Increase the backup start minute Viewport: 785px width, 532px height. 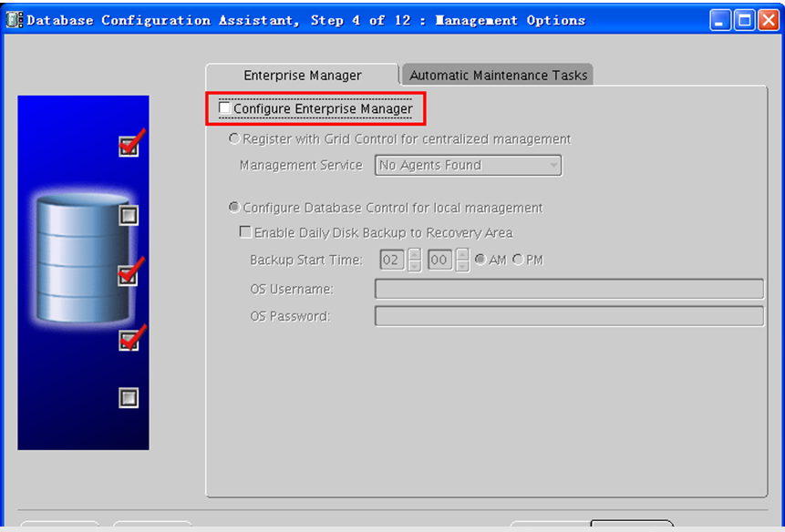462,254
